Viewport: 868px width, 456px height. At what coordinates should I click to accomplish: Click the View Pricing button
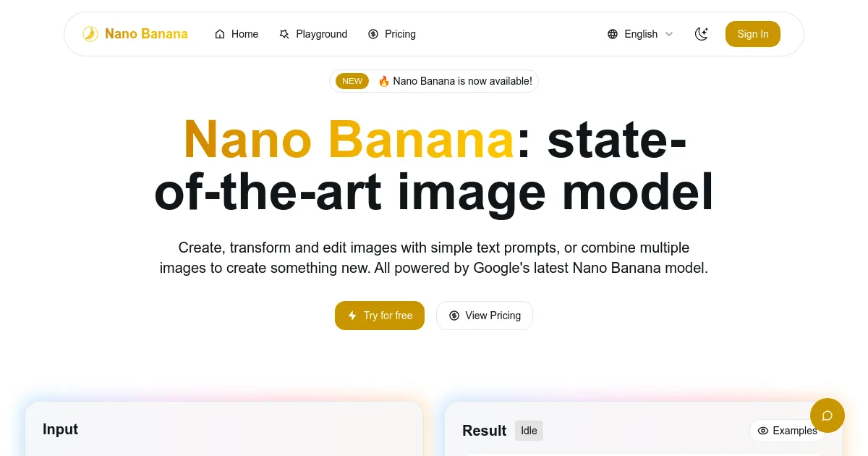pyautogui.click(x=485, y=316)
